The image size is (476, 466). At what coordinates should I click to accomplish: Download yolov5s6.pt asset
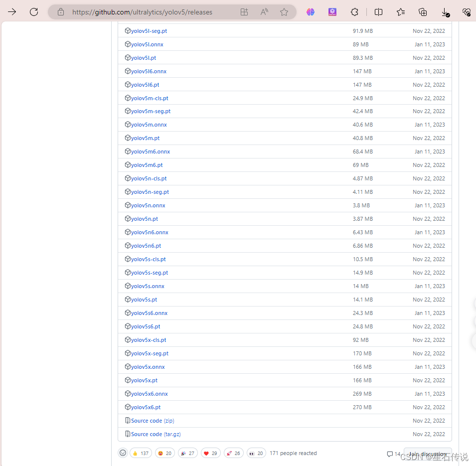coord(146,326)
